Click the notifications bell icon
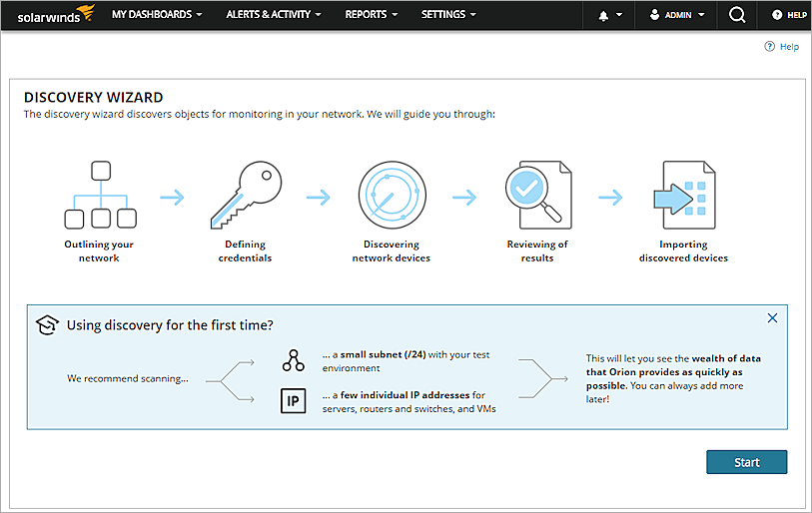Image resolution: width=812 pixels, height=513 pixels. (603, 16)
